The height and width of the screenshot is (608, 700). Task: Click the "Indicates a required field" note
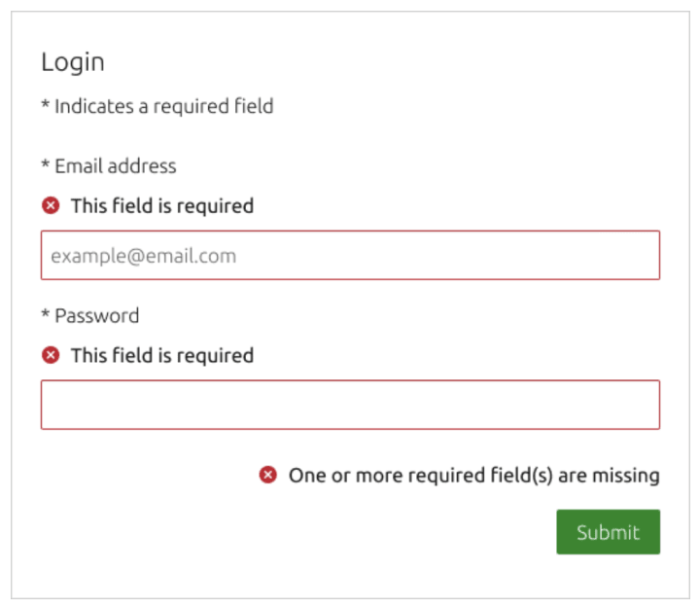(163, 106)
